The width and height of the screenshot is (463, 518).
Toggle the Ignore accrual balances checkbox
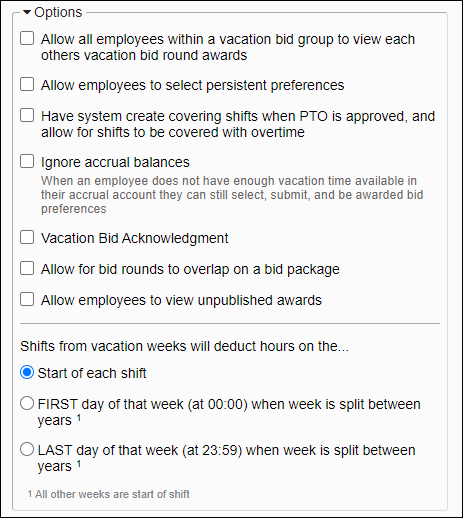coord(27,161)
